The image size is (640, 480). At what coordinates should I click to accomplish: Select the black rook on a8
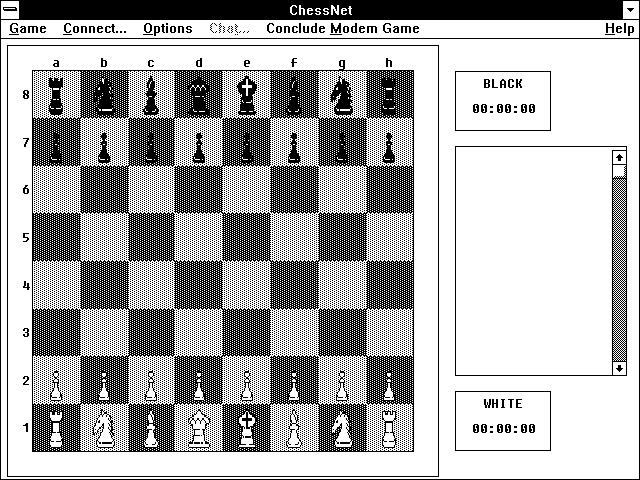tap(56, 94)
